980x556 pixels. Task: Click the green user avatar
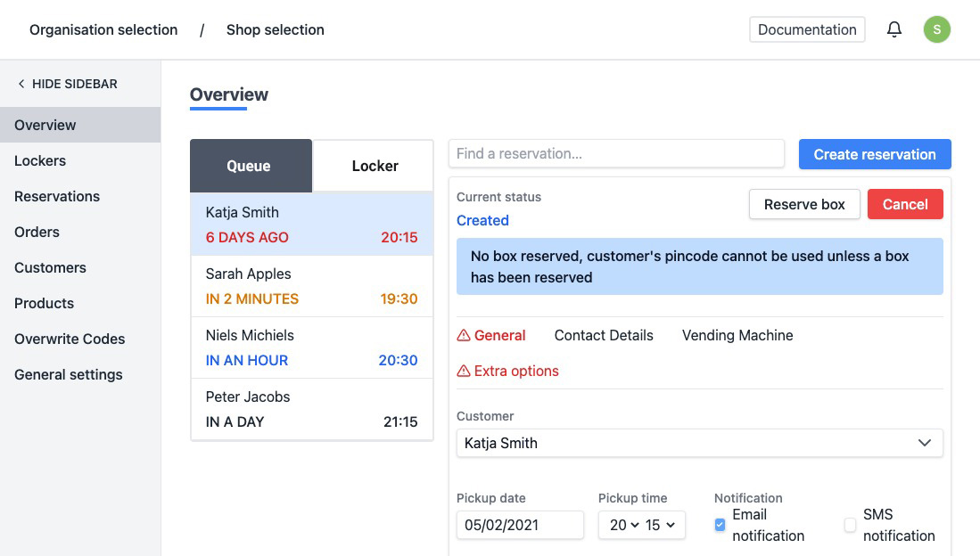tap(936, 29)
